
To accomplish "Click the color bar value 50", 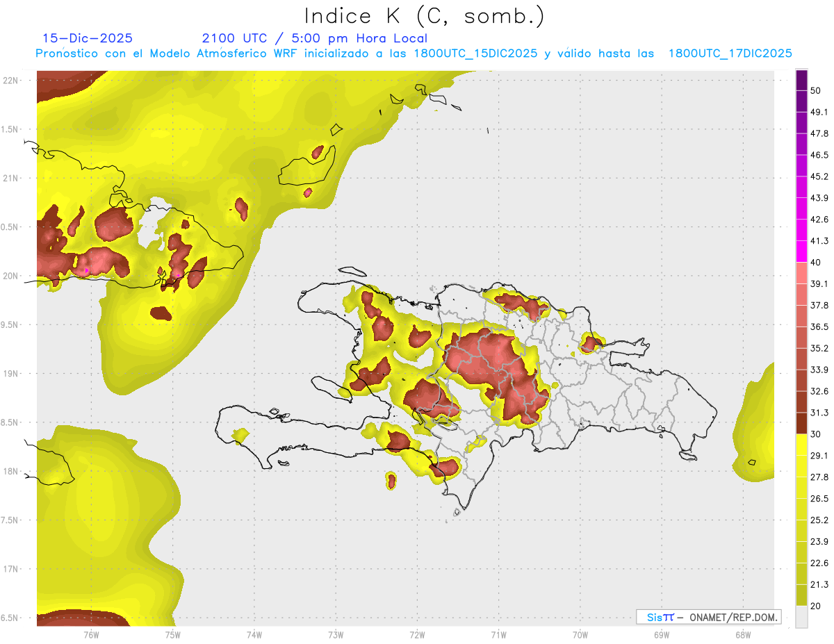I will click(817, 90).
